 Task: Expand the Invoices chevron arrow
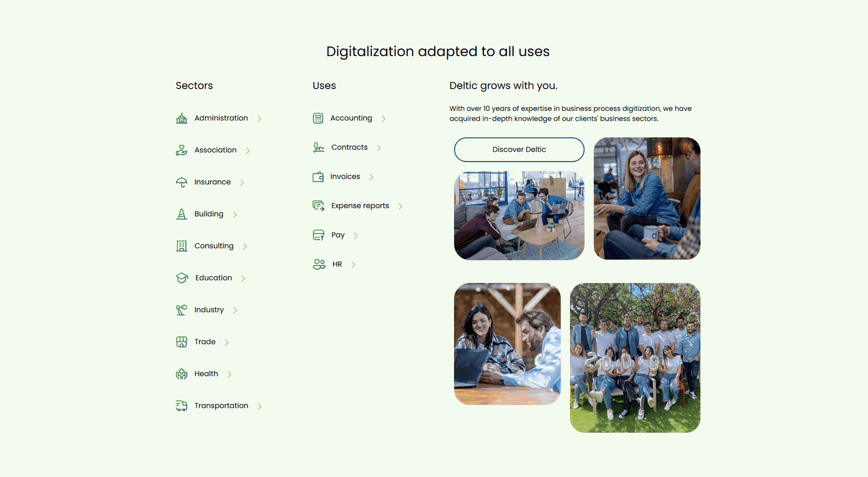371,177
